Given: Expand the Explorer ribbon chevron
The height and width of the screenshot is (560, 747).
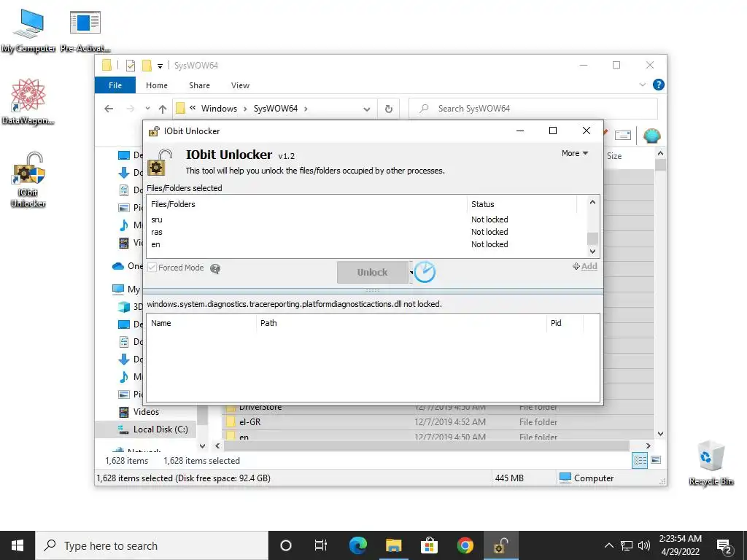Looking at the screenshot, I should click(643, 85).
